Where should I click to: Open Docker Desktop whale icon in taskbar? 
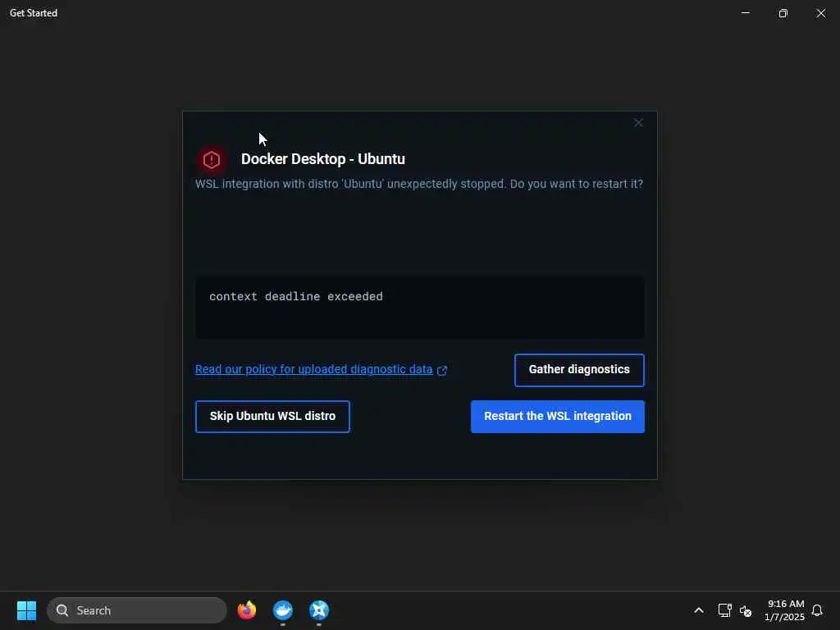282,610
